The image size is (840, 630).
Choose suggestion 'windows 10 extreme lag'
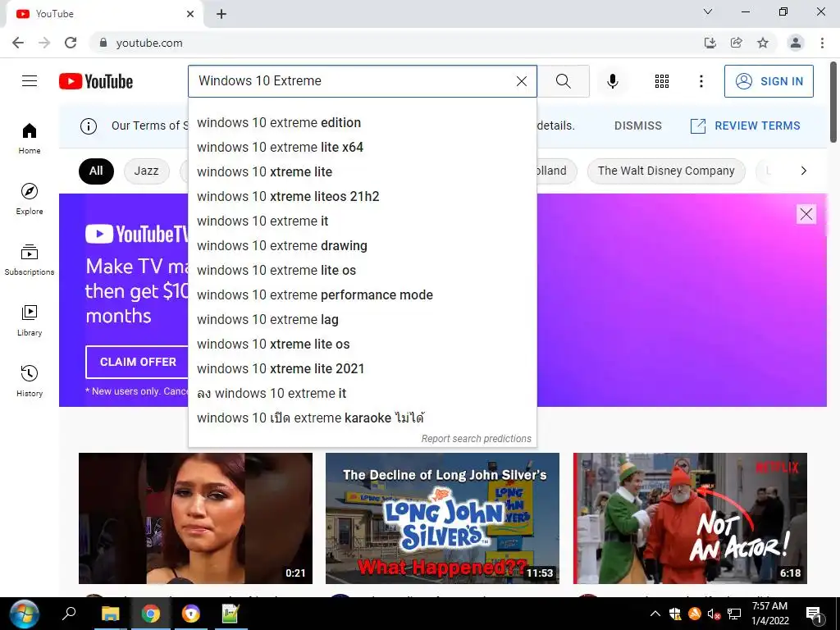[x=362, y=320]
